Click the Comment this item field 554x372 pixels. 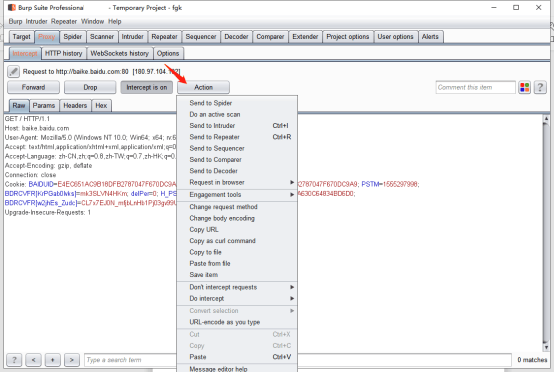(476, 87)
